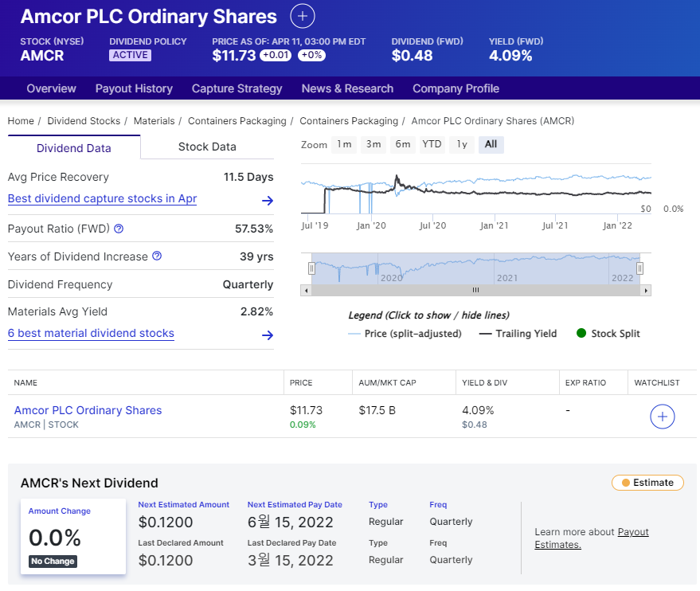Click the 11.5 Days price recovery value

point(248,177)
